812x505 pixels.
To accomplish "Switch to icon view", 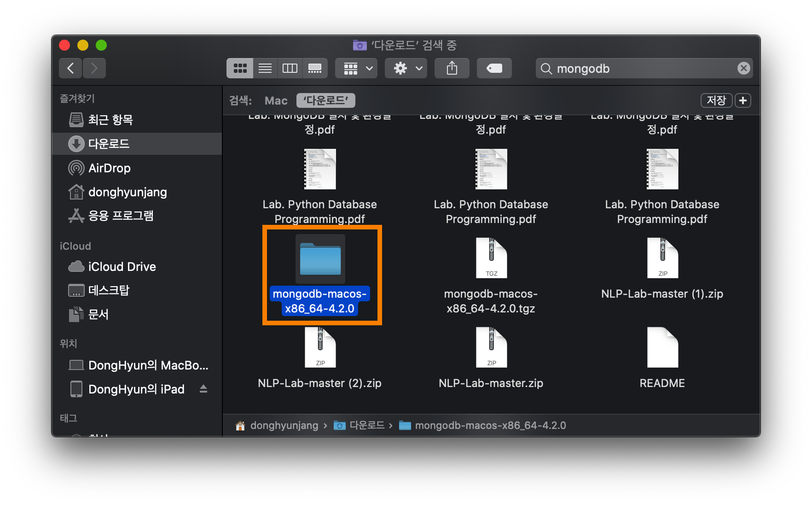I will coord(240,68).
